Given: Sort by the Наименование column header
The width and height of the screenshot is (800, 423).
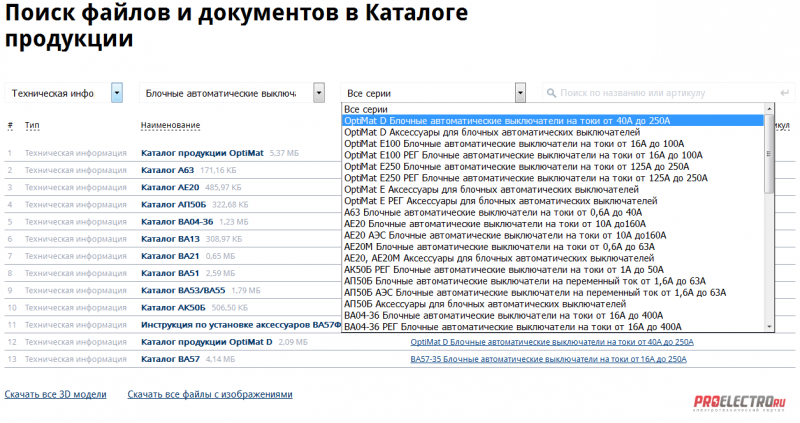Looking at the screenshot, I should click(x=170, y=125).
